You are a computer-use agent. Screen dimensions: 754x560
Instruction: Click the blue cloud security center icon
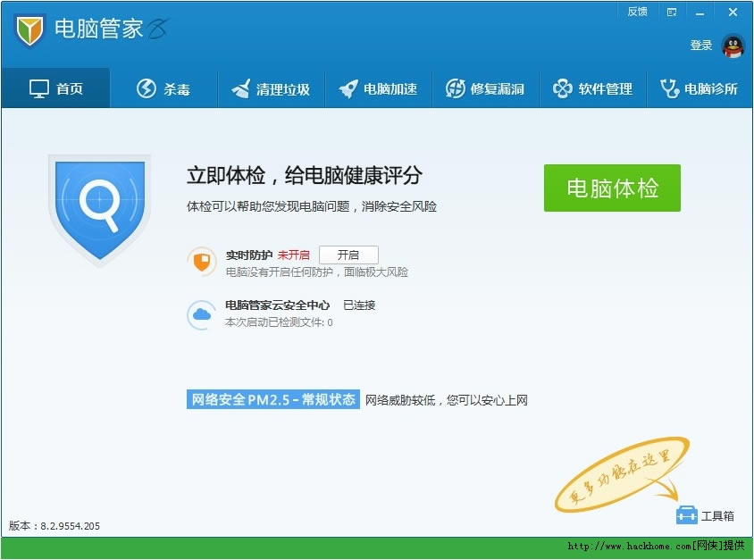(x=202, y=315)
